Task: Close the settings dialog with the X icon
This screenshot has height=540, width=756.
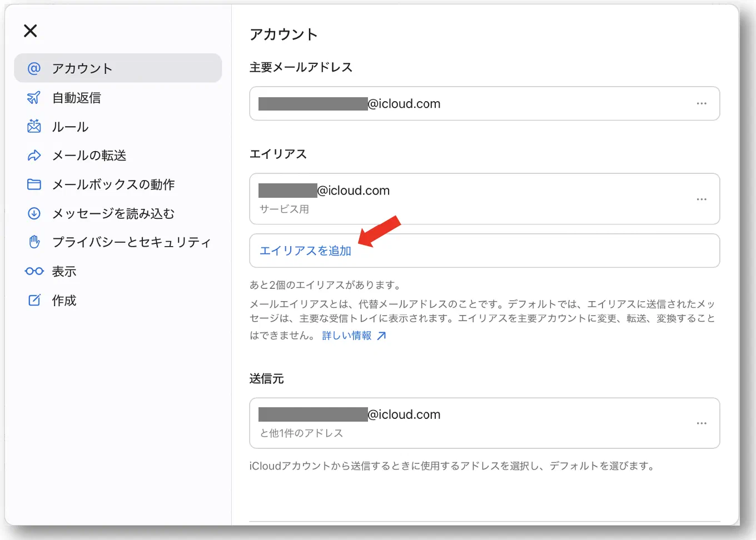Action: tap(31, 31)
